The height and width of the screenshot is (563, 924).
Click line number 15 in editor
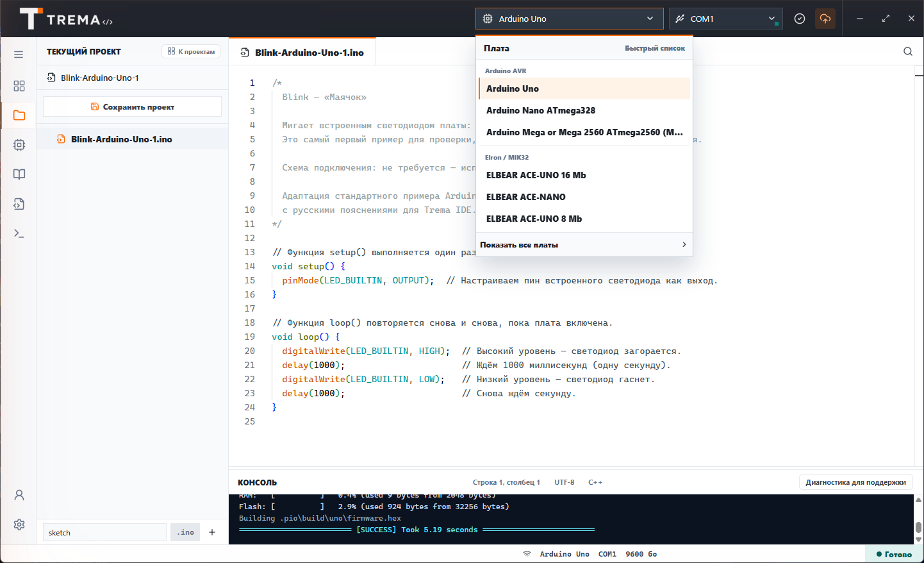250,280
